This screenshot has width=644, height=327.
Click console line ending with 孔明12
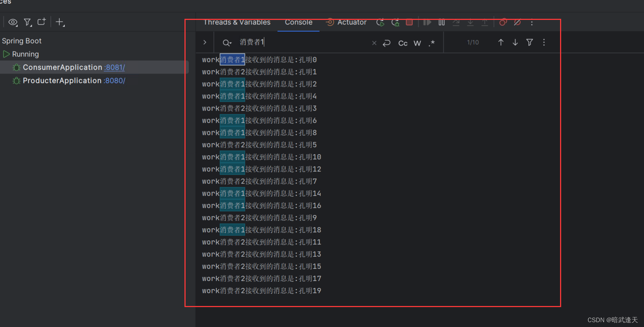click(x=261, y=169)
